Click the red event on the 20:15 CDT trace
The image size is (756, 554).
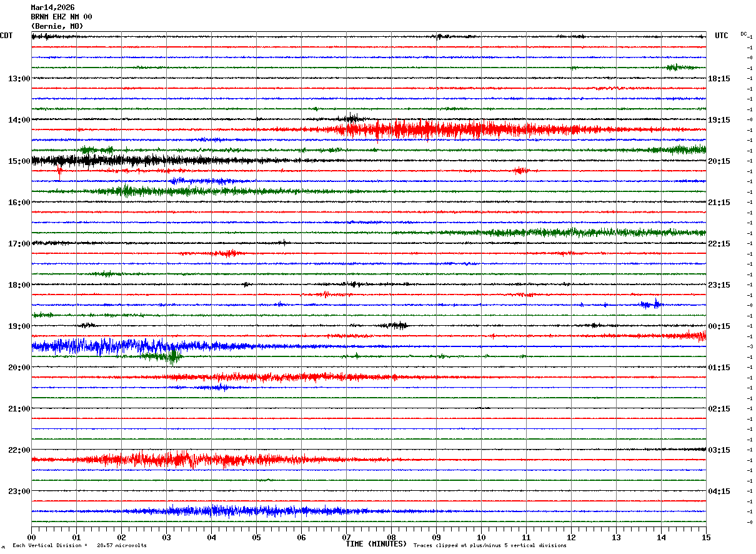tap(281, 377)
